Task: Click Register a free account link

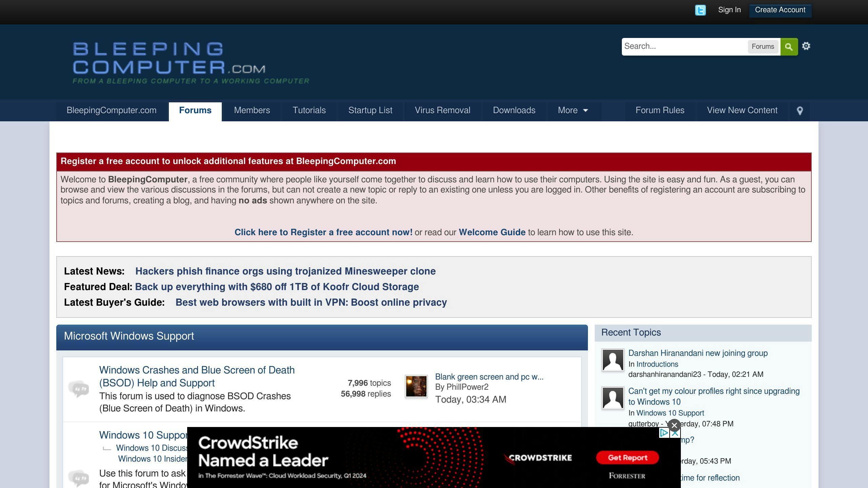Action: pyautogui.click(x=323, y=232)
